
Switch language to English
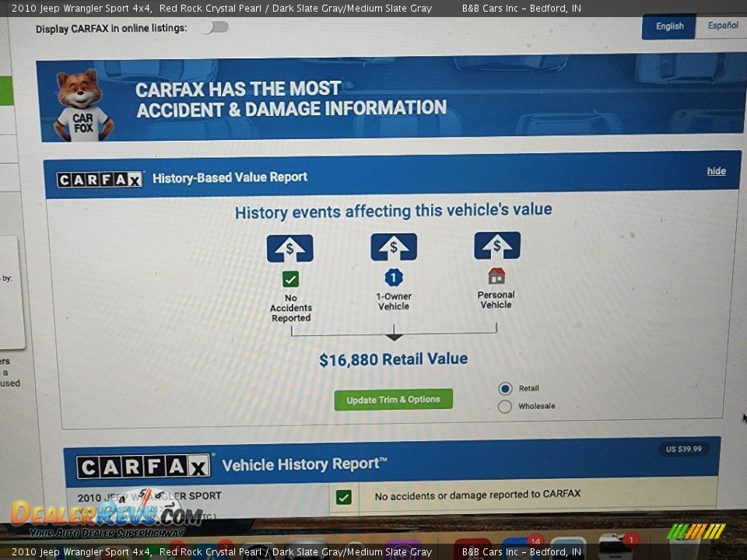[x=669, y=26]
